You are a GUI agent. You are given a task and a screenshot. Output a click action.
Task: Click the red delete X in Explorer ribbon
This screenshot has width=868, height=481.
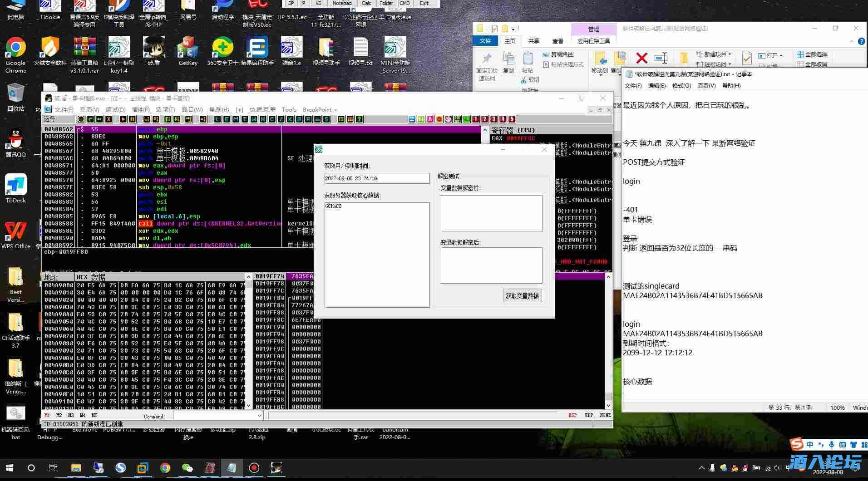tap(641, 58)
